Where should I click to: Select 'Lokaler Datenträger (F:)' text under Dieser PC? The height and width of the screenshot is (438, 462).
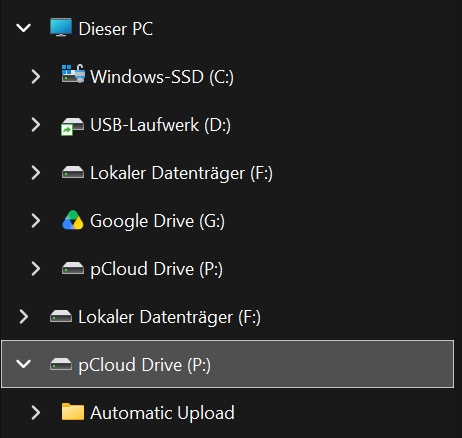point(181,173)
